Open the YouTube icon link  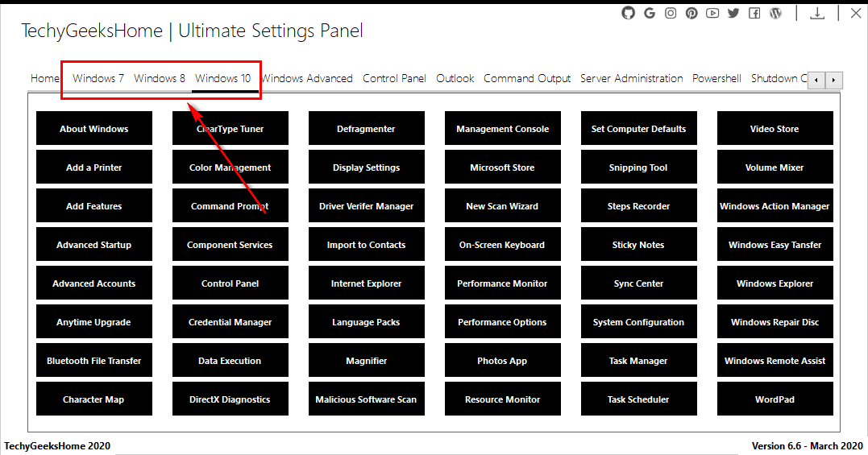pyautogui.click(x=712, y=13)
